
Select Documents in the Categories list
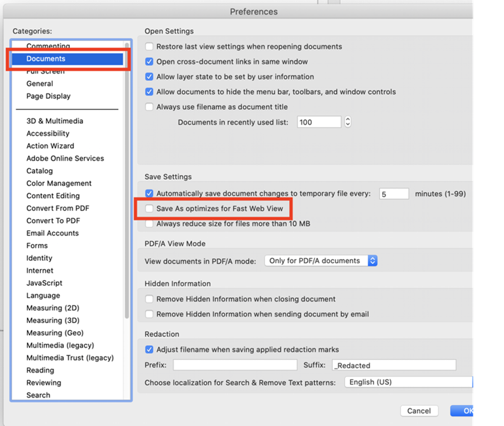pyautogui.click(x=45, y=59)
